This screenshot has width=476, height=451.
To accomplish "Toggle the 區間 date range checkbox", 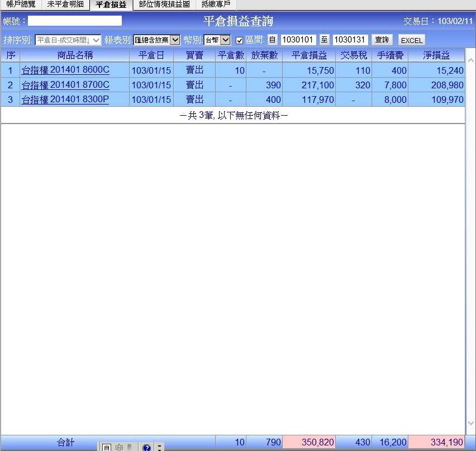I will tap(239, 40).
